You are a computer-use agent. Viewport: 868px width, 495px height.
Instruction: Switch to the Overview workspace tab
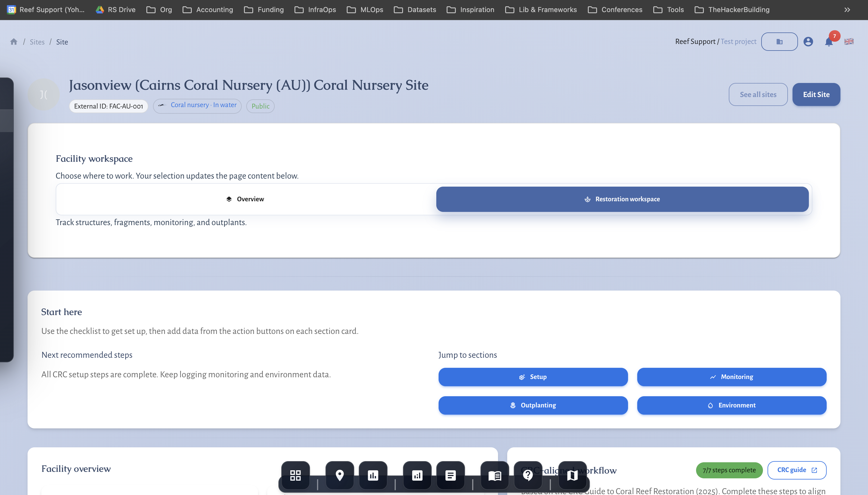click(x=245, y=199)
